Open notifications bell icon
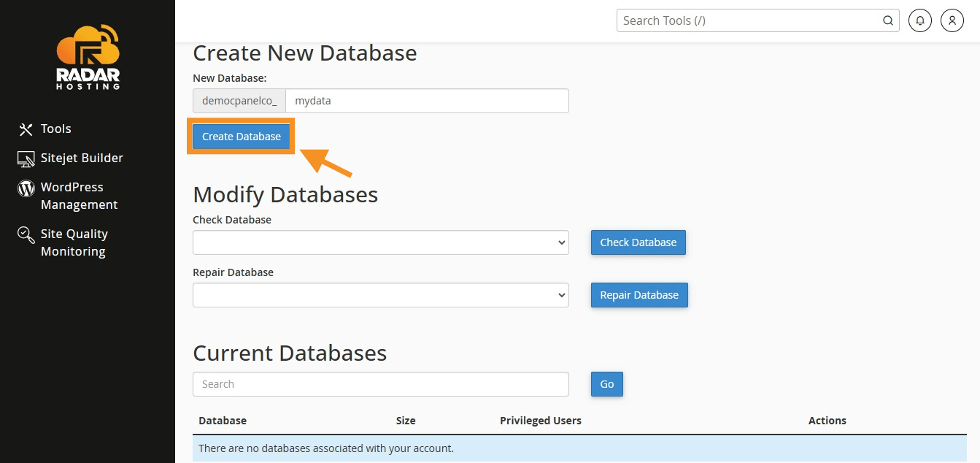The image size is (980, 463). pyautogui.click(x=920, y=20)
